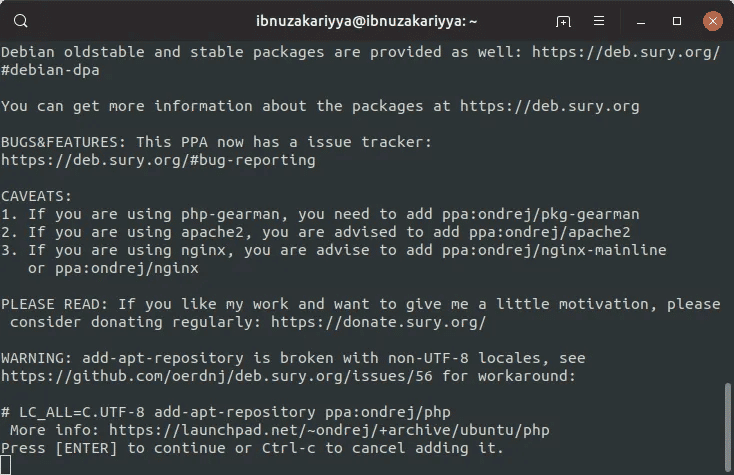Click the https://deb.sury.org packages info link
The width and height of the screenshot is (734, 475).
(x=550, y=106)
